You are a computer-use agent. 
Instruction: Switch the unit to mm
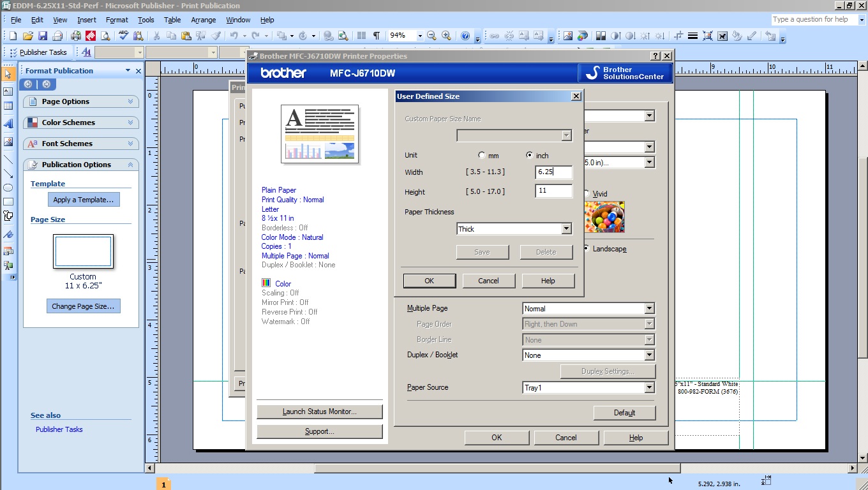click(x=482, y=155)
